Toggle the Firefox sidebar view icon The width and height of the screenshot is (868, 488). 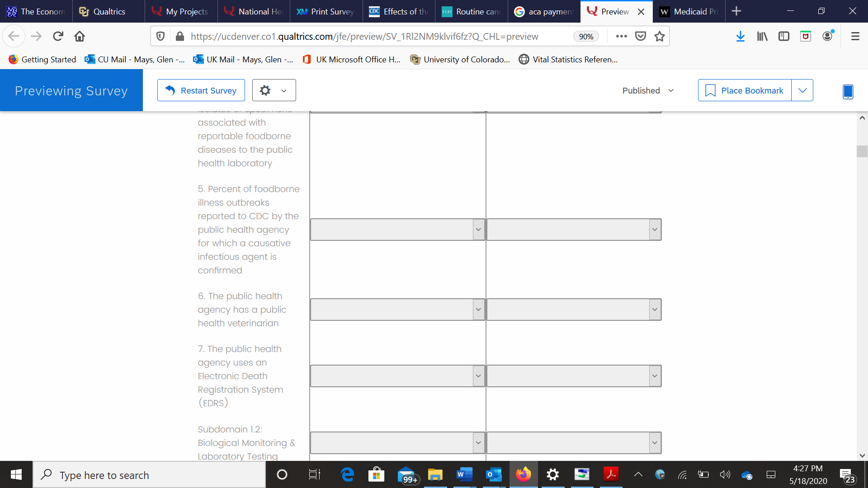(783, 36)
